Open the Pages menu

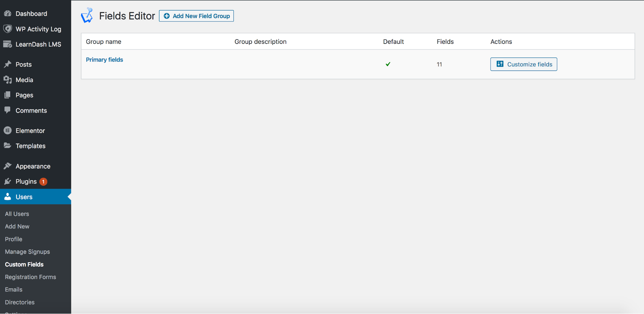click(x=24, y=95)
